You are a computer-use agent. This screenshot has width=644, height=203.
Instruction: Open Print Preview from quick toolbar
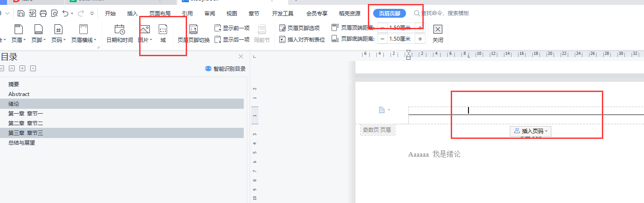(54, 13)
